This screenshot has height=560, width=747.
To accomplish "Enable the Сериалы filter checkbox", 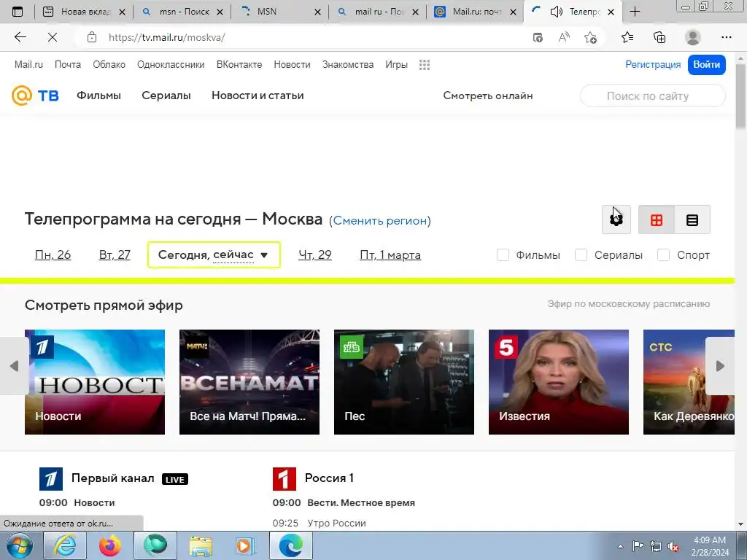I will point(581,254).
